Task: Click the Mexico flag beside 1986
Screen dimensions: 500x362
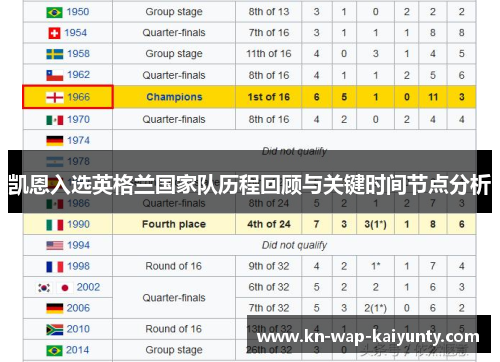Action: [54, 204]
